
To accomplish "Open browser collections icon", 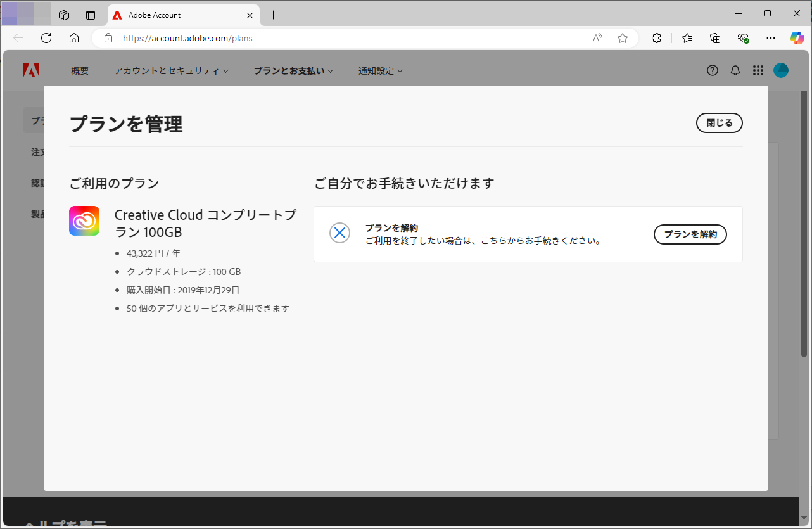I will [x=715, y=38].
